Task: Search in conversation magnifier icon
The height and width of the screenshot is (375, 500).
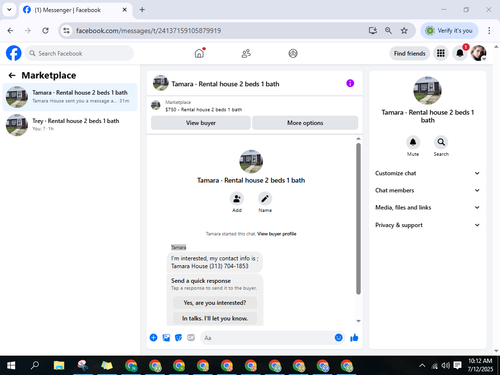Action: pos(441,142)
